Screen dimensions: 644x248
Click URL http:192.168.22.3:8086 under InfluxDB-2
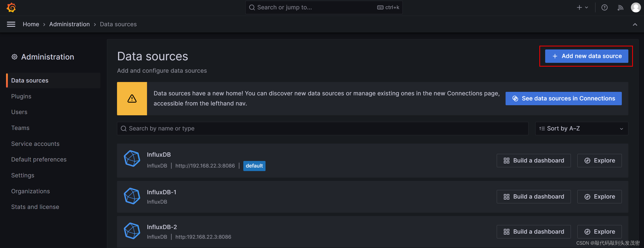[203, 237]
